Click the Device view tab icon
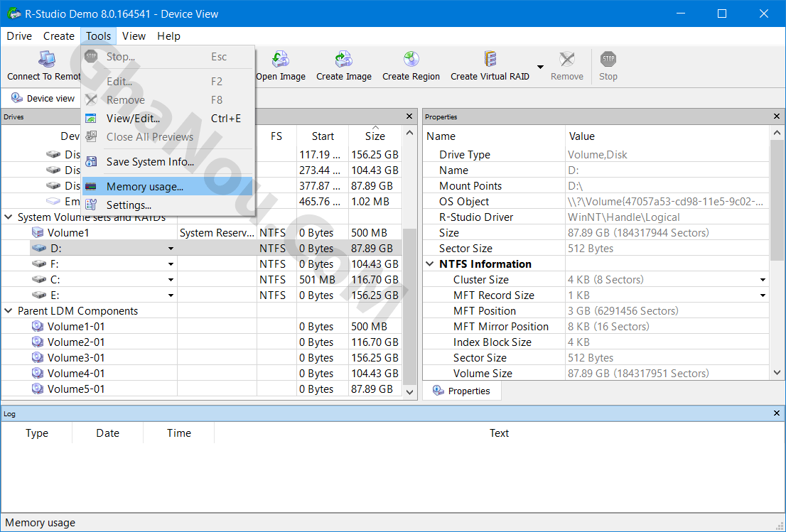The height and width of the screenshot is (532, 786). click(17, 98)
